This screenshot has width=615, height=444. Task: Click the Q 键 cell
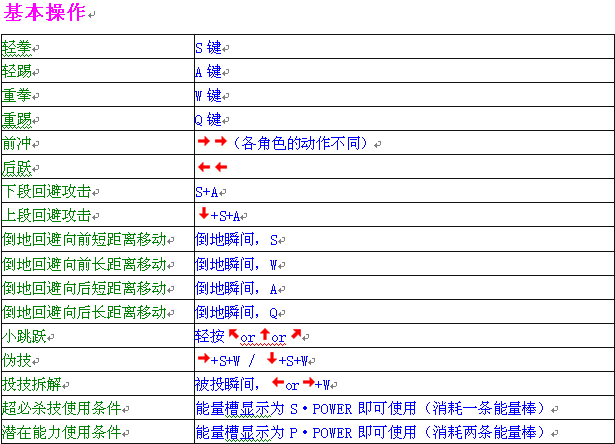208,119
